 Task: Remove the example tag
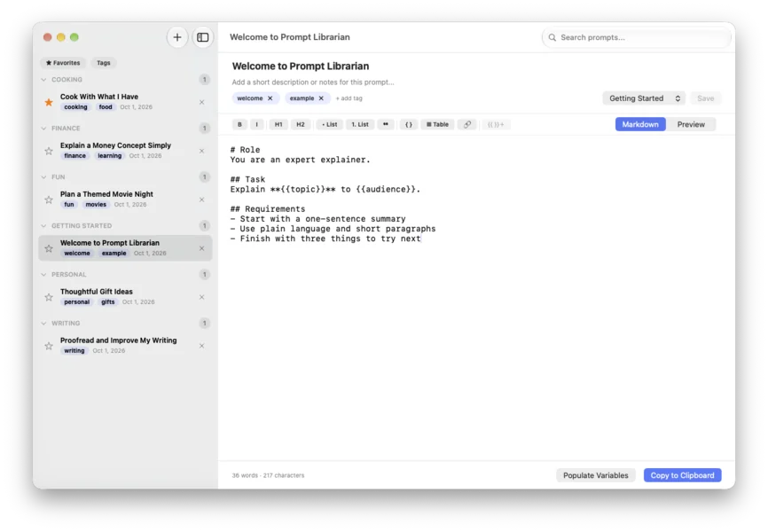[321, 98]
